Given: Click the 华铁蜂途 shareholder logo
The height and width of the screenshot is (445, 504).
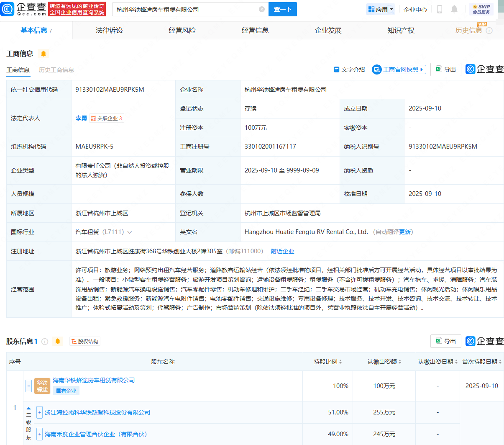Looking at the screenshot, I should 42,386.
